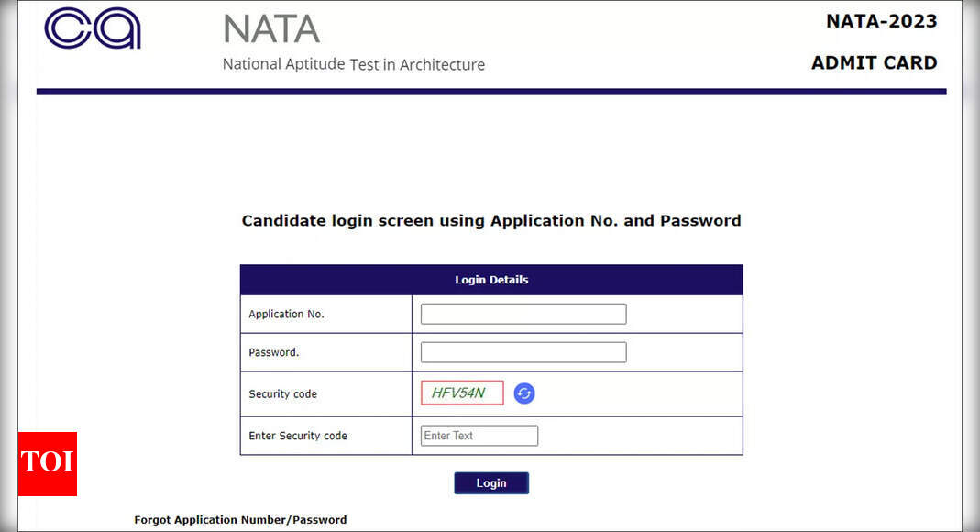
Task: Click the NATA-2023 heading text
Action: pos(881,21)
